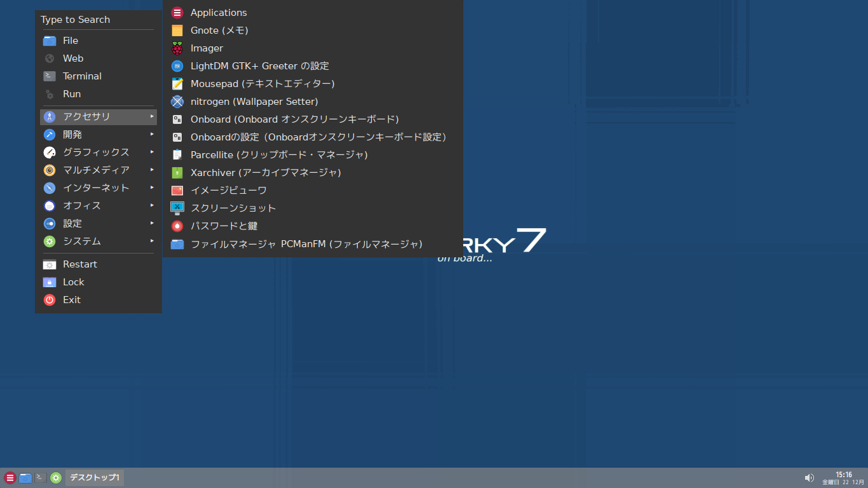868x488 pixels.
Task: Click the green settings gear on taskbar
Action: click(56, 478)
